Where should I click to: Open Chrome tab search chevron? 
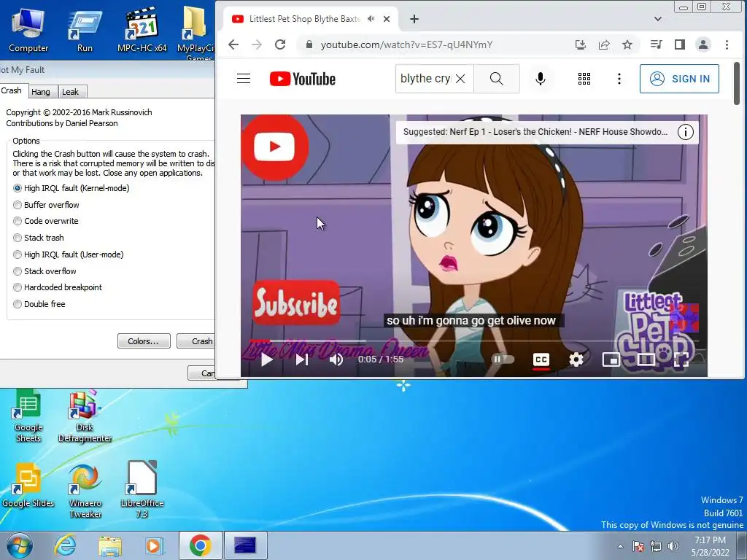(x=658, y=19)
